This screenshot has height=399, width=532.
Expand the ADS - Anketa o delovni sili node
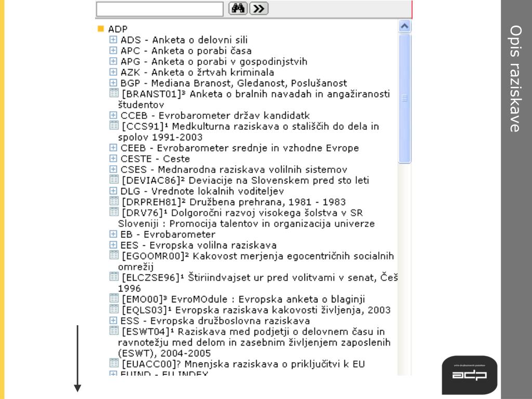coord(113,39)
